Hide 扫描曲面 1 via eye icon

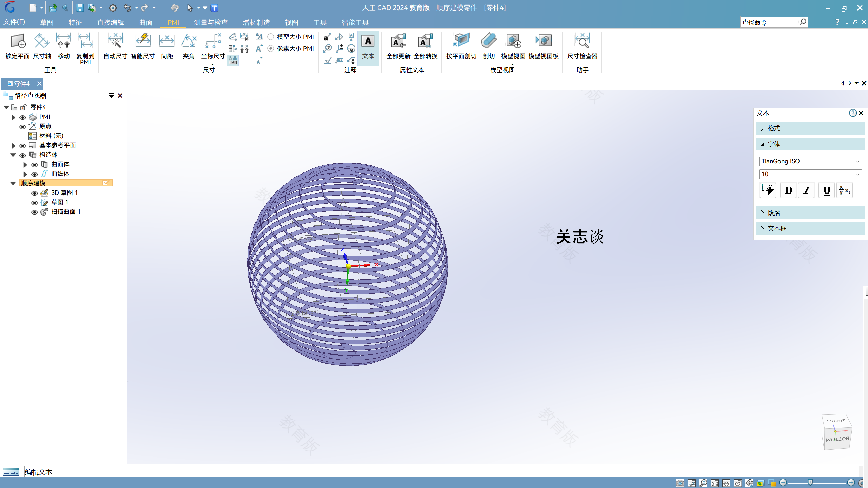(34, 212)
